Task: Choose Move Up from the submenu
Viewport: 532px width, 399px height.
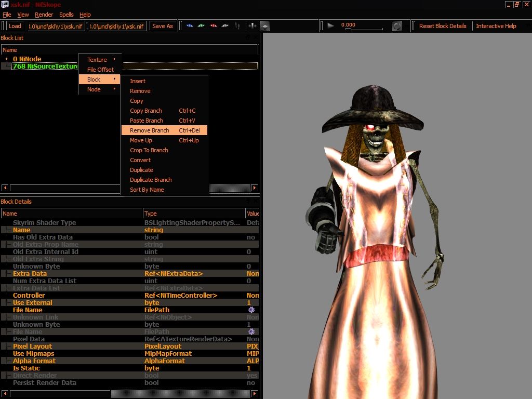Action: 165,140
